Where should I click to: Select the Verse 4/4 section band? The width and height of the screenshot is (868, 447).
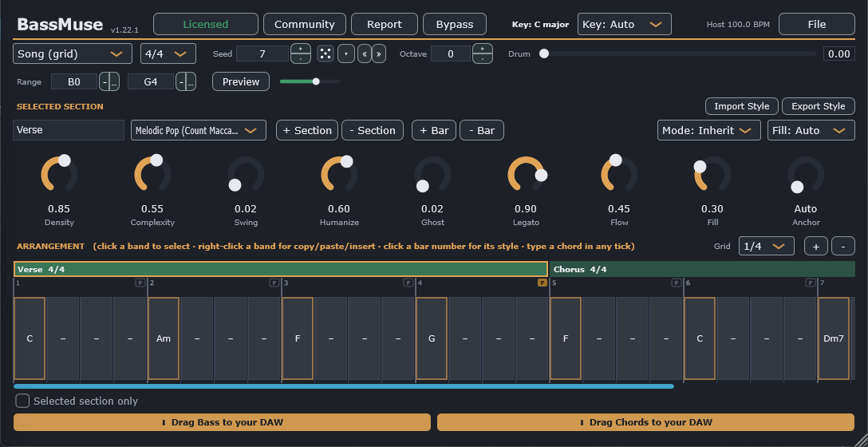point(281,269)
